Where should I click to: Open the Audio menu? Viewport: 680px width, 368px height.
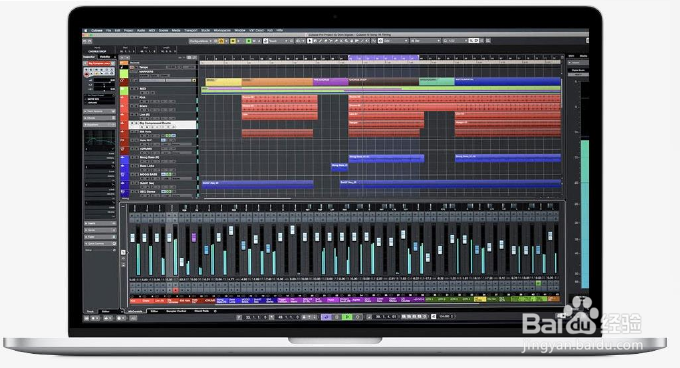(141, 30)
